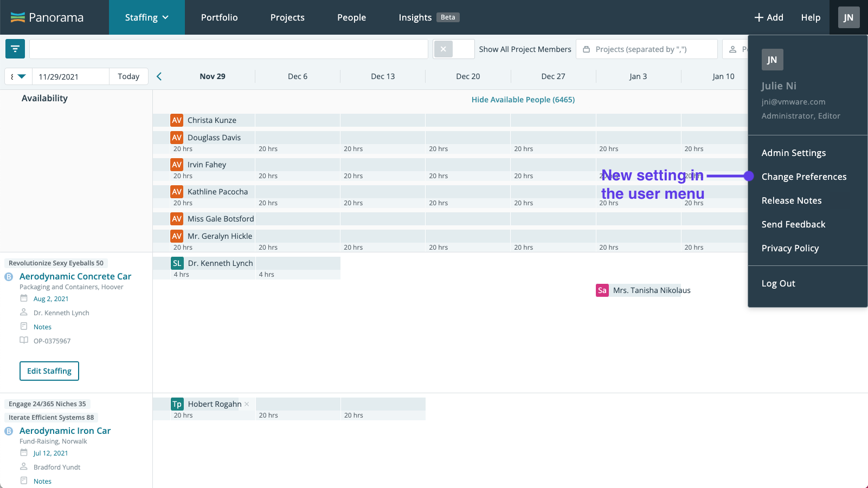
Task: Click Mrs. Tanisha Nikolaus assignment bar
Action: click(638, 290)
